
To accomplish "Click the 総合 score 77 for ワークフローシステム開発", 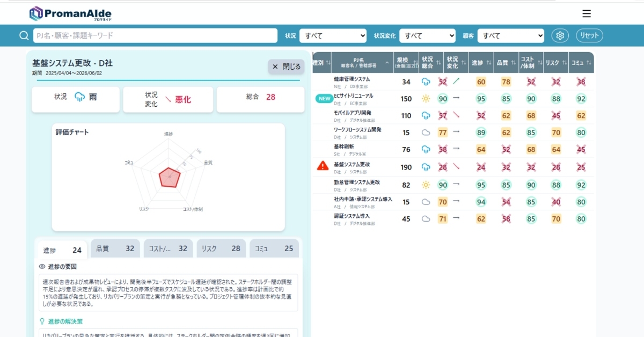I will click(443, 133).
